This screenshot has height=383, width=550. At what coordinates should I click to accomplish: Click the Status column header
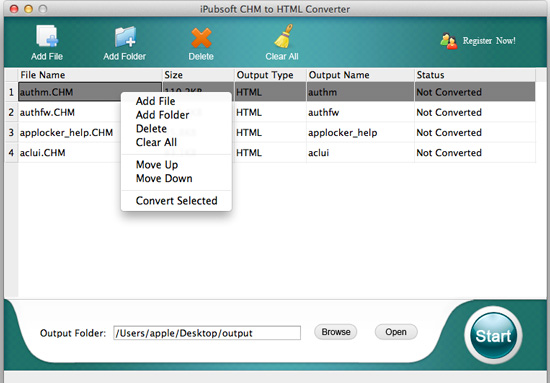coord(475,75)
